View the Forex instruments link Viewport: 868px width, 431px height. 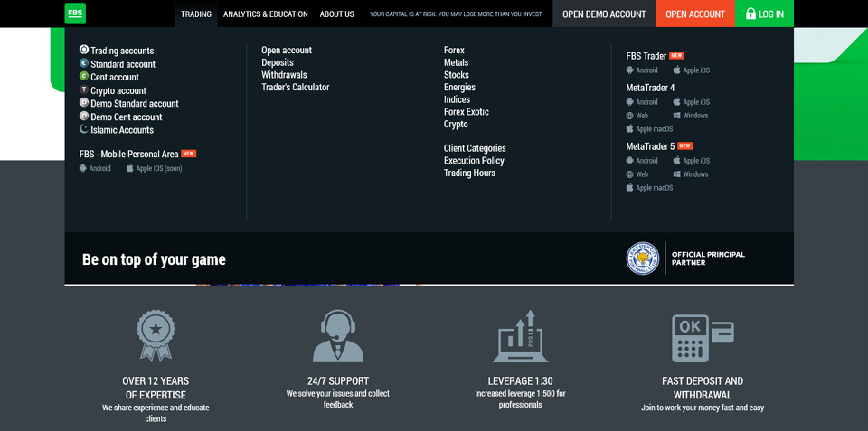click(x=454, y=51)
